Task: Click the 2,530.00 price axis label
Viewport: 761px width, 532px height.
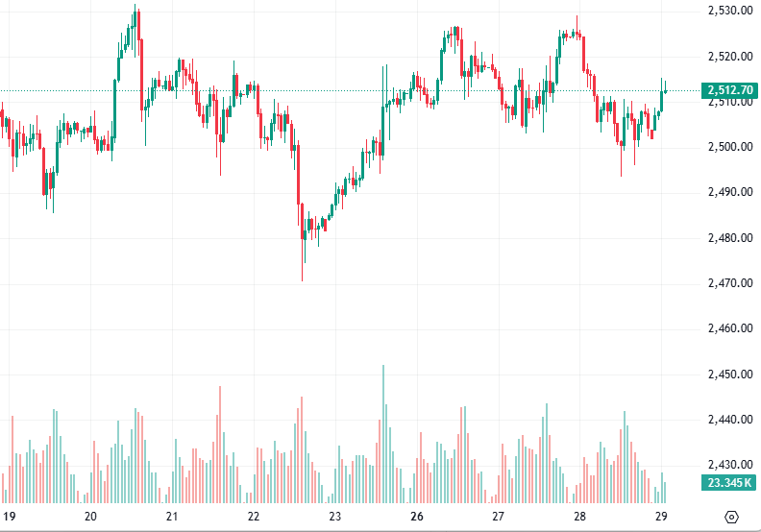Action: (x=727, y=11)
